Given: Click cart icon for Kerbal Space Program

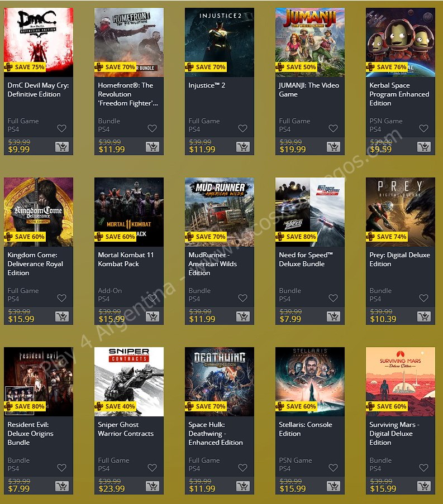Looking at the screenshot, I should point(424,147).
